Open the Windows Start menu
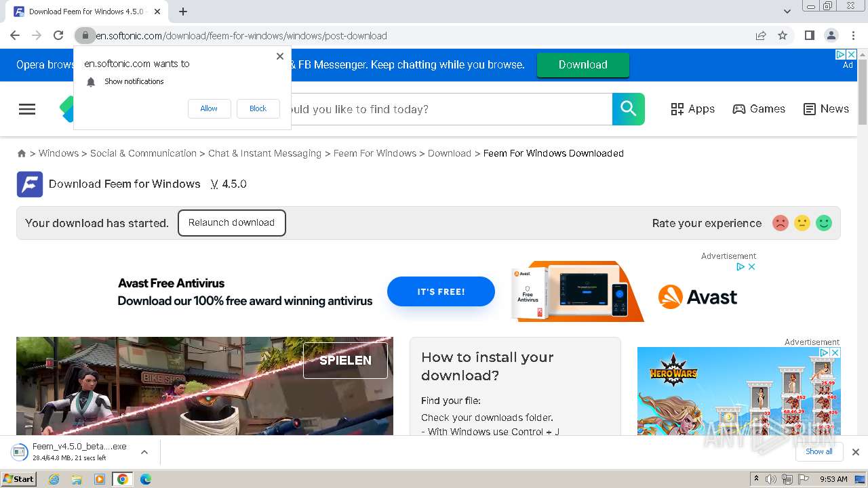This screenshot has height=488, width=868. (x=19, y=479)
